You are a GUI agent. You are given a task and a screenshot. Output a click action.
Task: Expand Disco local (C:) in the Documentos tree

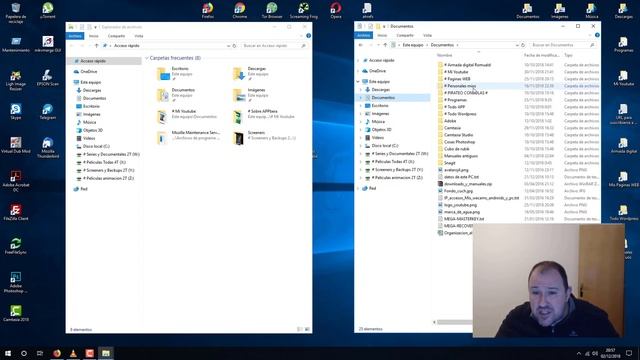tap(361, 146)
